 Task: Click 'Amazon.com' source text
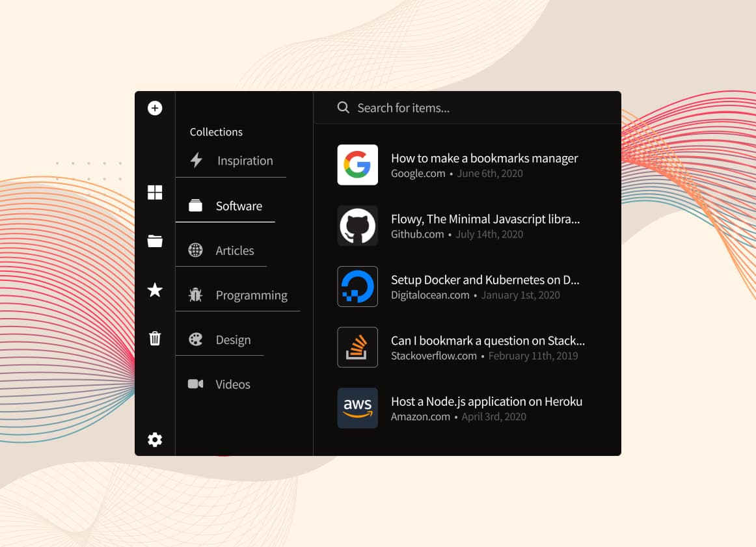click(x=420, y=416)
